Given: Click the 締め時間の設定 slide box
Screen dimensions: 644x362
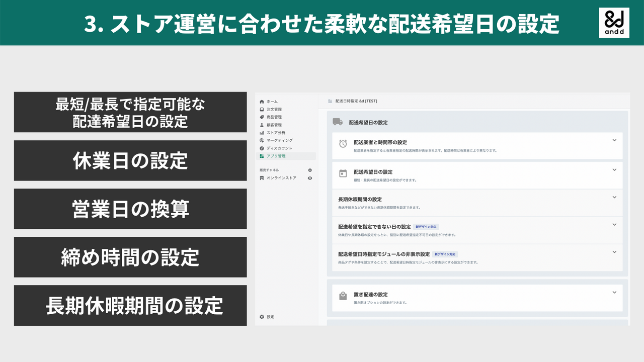Looking at the screenshot, I should 130,257.
